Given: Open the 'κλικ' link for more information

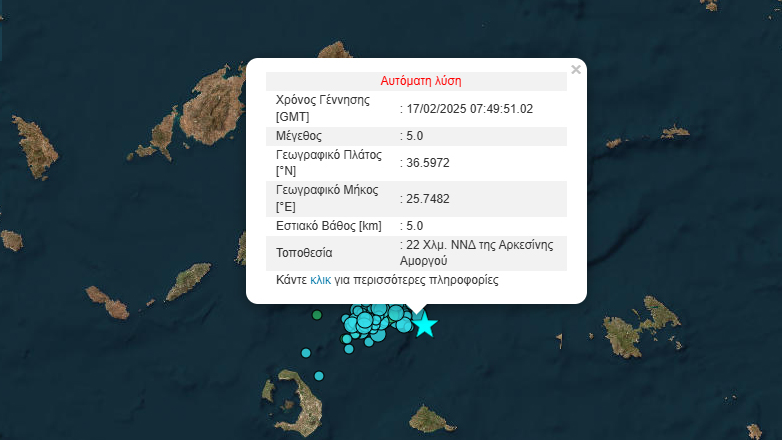Looking at the screenshot, I should coord(320,281).
